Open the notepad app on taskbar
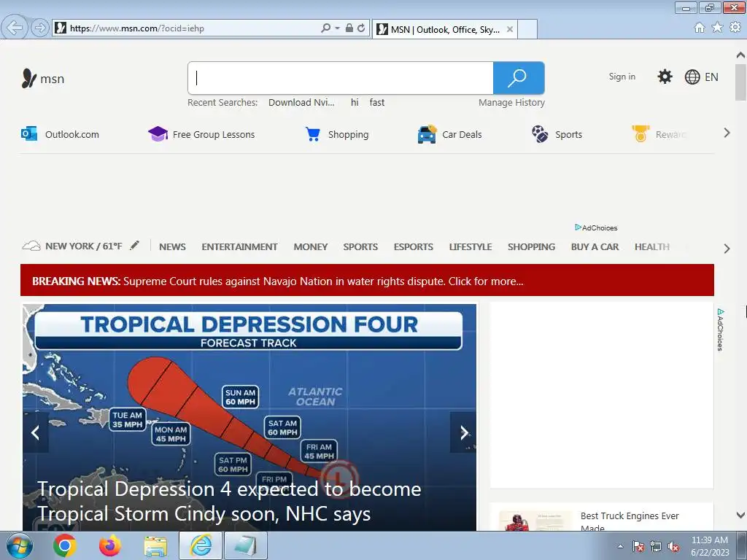The height and width of the screenshot is (560, 747). click(246, 545)
